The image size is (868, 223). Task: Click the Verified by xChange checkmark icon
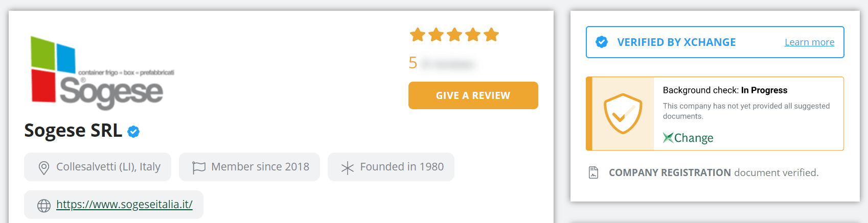[x=602, y=42]
